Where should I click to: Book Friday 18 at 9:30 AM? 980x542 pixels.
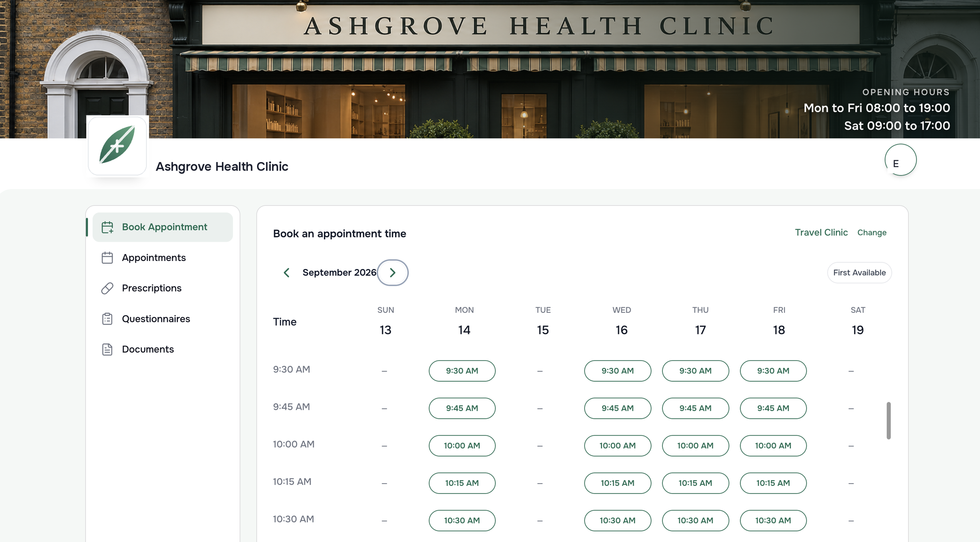pos(773,371)
